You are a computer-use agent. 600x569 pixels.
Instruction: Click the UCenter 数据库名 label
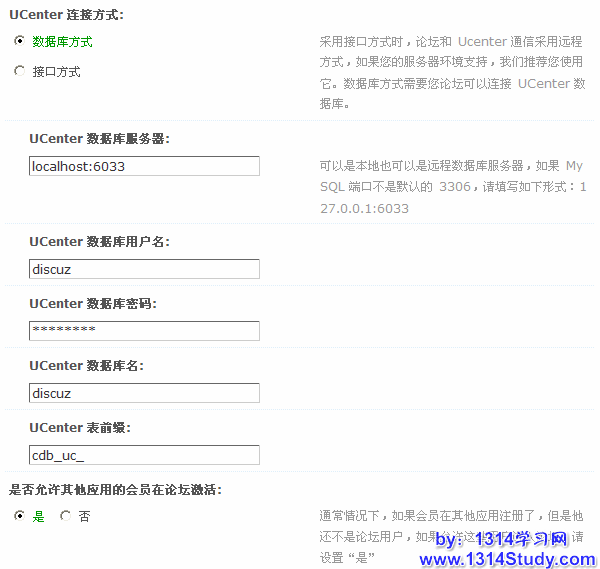click(86, 366)
